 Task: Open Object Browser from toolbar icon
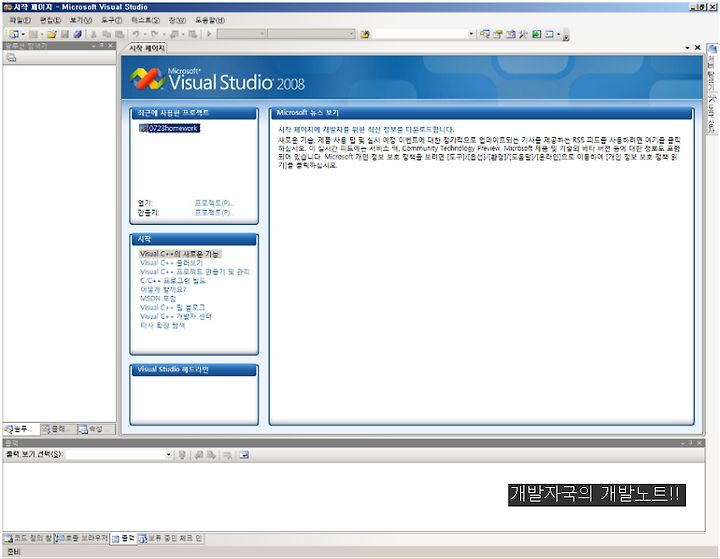(x=511, y=34)
